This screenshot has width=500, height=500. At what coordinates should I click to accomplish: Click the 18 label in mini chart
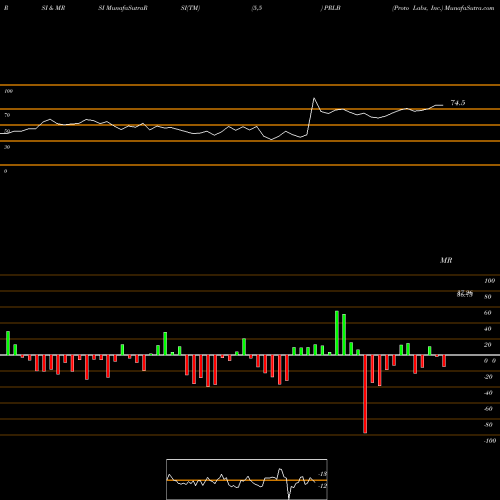point(323,474)
